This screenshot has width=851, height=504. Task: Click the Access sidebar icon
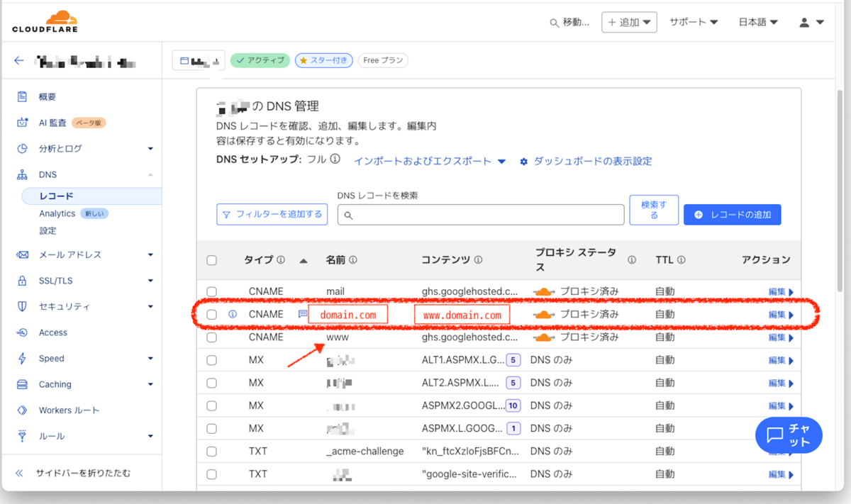coord(23,332)
